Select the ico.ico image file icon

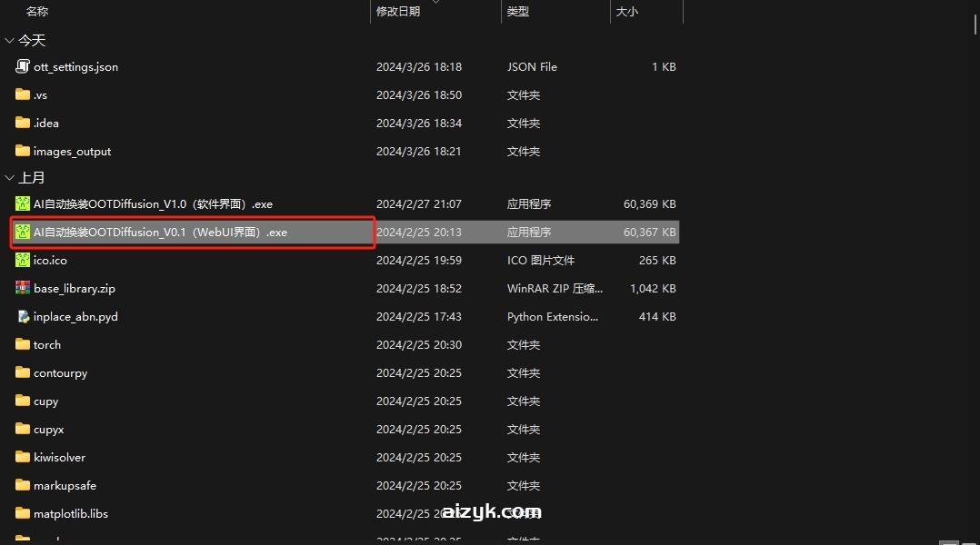(21, 260)
